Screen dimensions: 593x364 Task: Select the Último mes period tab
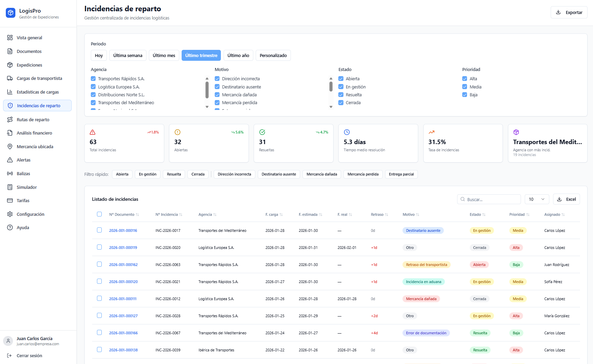[164, 55]
